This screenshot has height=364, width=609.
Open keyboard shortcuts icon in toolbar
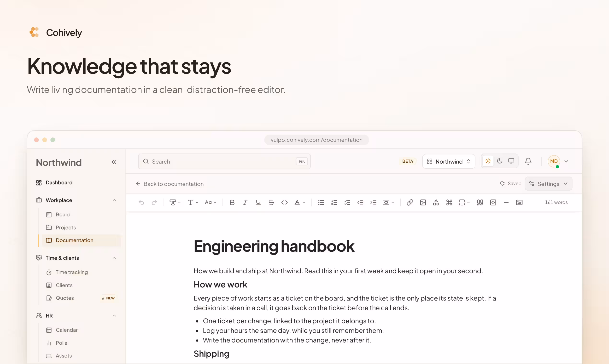(519, 202)
